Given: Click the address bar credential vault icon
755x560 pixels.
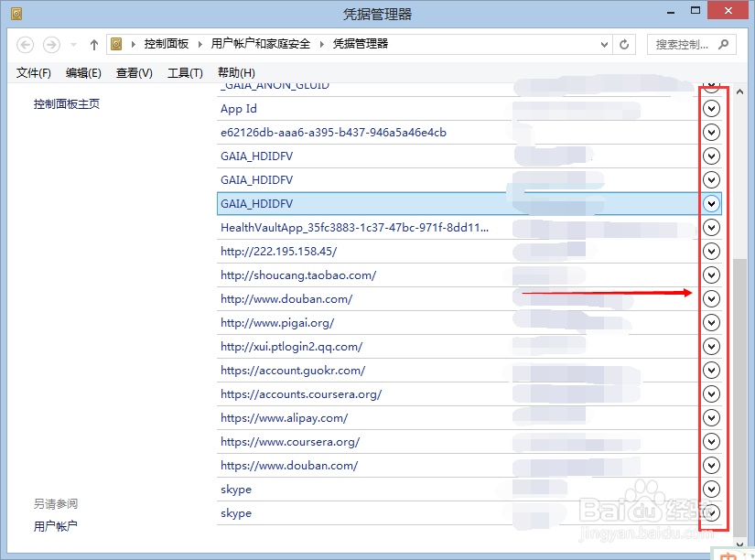Looking at the screenshot, I should point(116,44).
